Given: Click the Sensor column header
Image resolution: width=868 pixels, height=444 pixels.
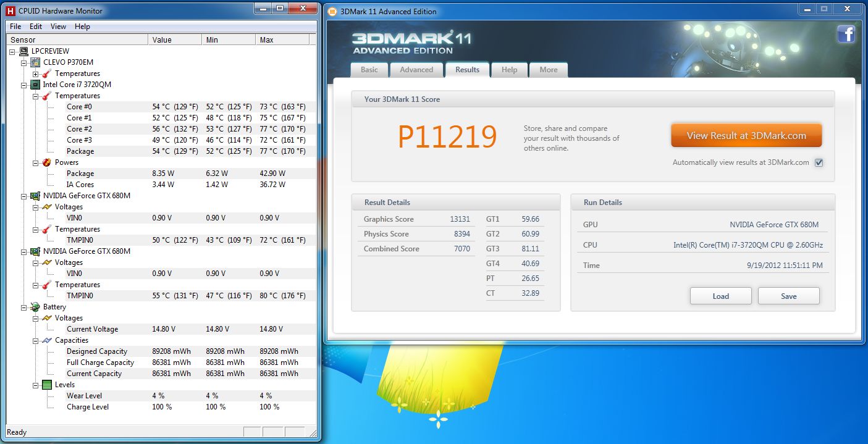Looking at the screenshot, I should [x=78, y=40].
